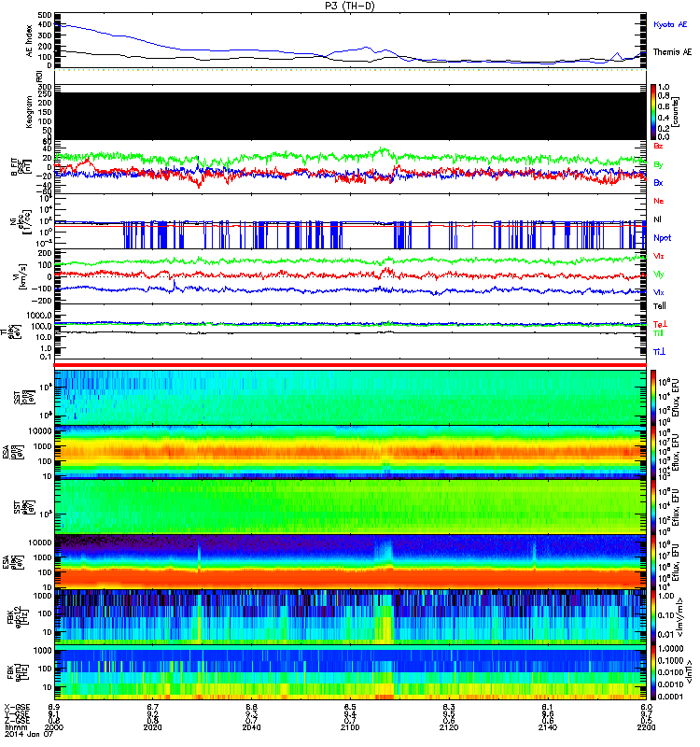Select the Themis AE legend label
The width and height of the screenshot is (700, 747).
pyautogui.click(x=672, y=52)
